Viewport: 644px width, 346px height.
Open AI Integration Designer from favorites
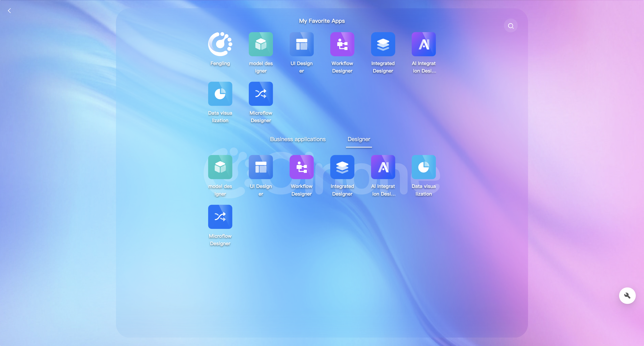[x=424, y=44]
